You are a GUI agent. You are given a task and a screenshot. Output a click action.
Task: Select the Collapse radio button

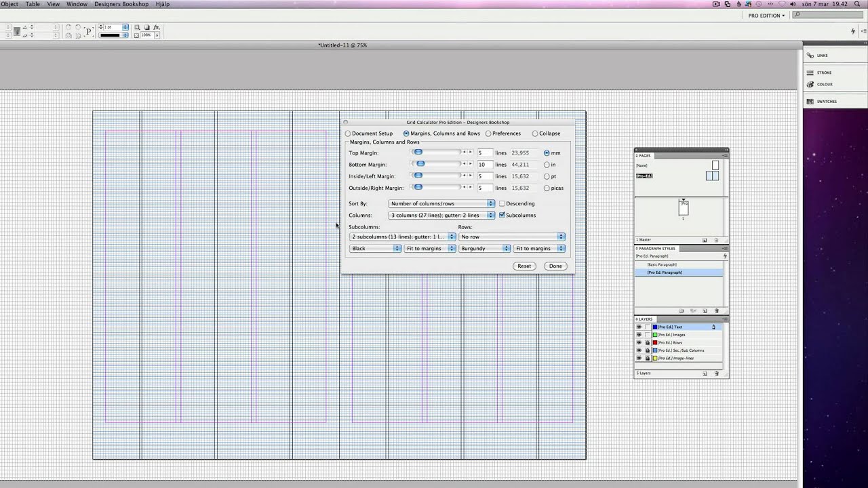(x=535, y=134)
